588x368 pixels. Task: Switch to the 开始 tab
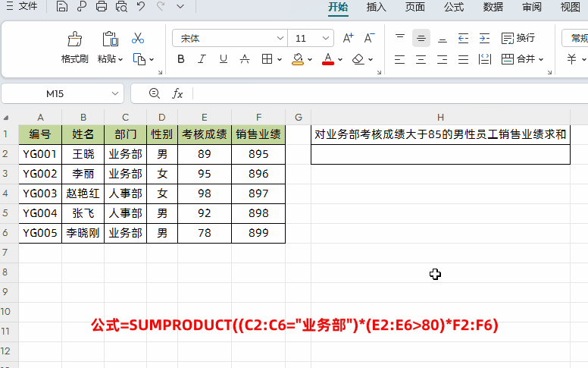tap(338, 7)
